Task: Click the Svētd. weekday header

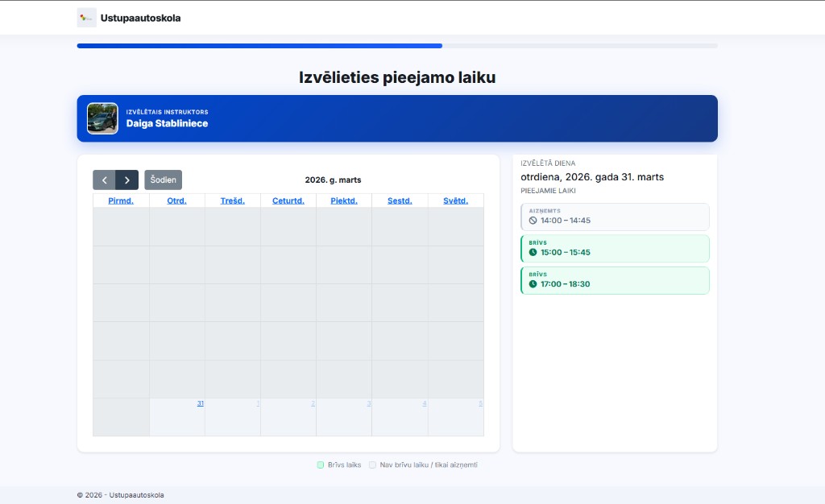Action: (x=455, y=200)
